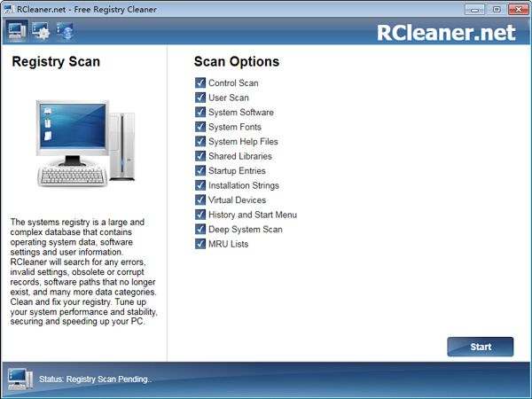Click the 'Registry Scan' heading
532x399 pixels.
[x=56, y=62]
